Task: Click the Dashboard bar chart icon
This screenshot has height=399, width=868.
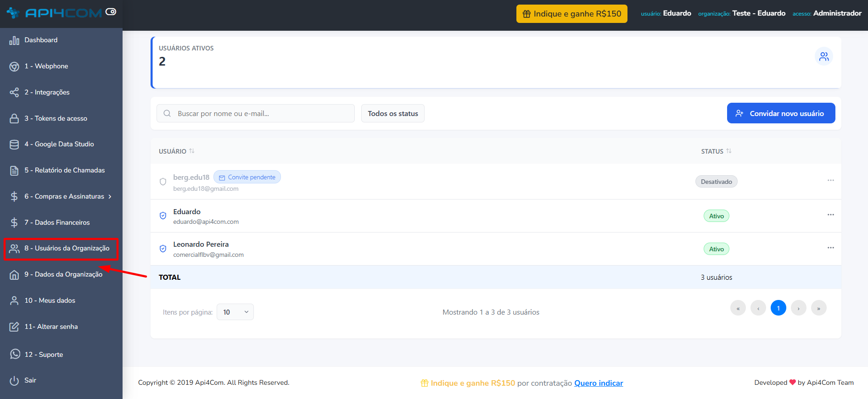Action: [14, 40]
